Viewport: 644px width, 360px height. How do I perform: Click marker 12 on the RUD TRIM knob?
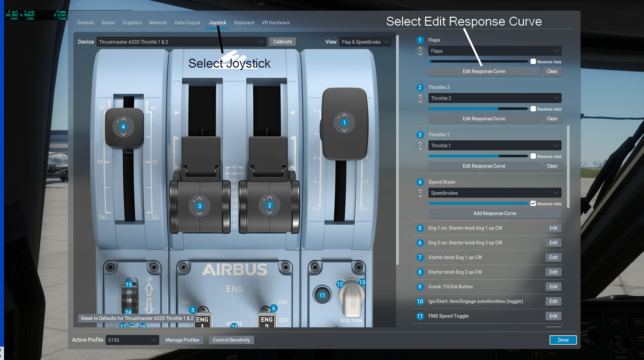pyautogui.click(x=340, y=284)
